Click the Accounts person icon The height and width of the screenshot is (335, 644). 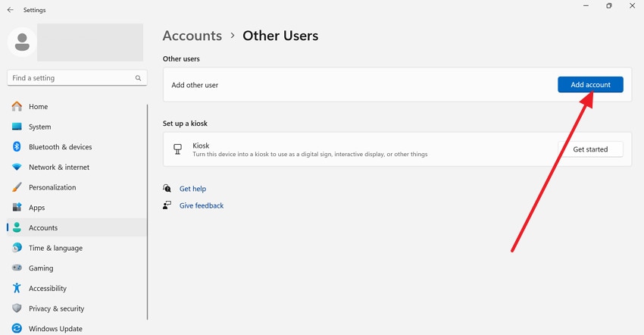coord(17,227)
